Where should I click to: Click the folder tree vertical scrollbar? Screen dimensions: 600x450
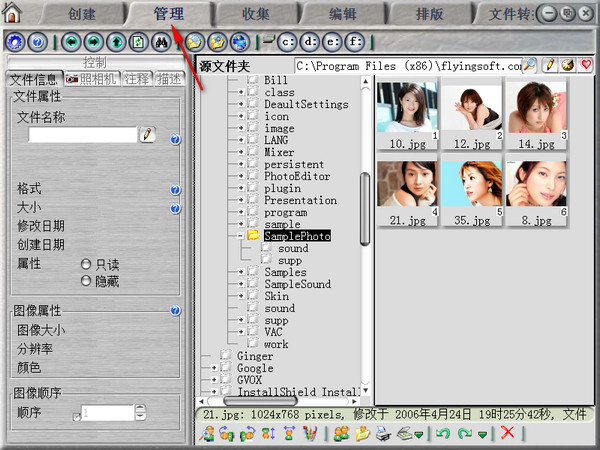point(366,210)
